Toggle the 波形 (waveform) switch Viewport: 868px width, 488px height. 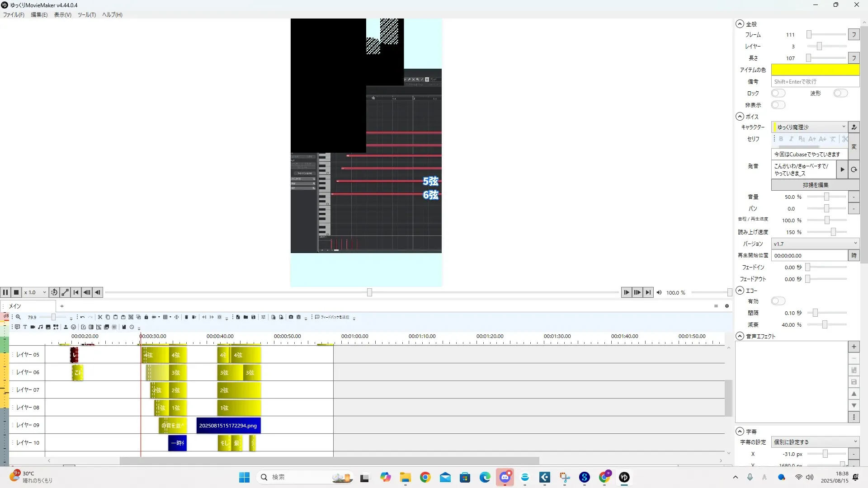point(840,93)
